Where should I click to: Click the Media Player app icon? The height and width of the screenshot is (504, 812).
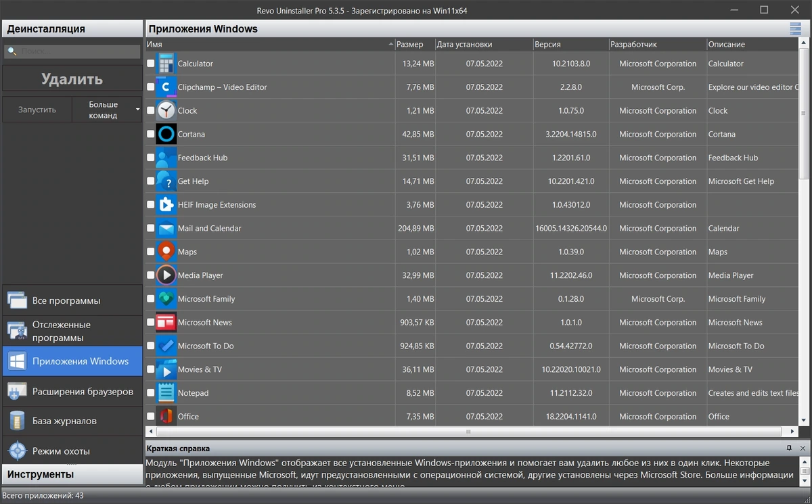tap(166, 275)
